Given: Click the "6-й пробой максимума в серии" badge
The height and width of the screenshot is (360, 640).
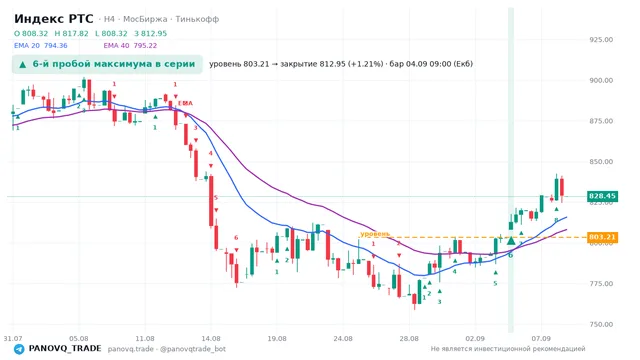Looking at the screenshot, I should (x=107, y=64).
